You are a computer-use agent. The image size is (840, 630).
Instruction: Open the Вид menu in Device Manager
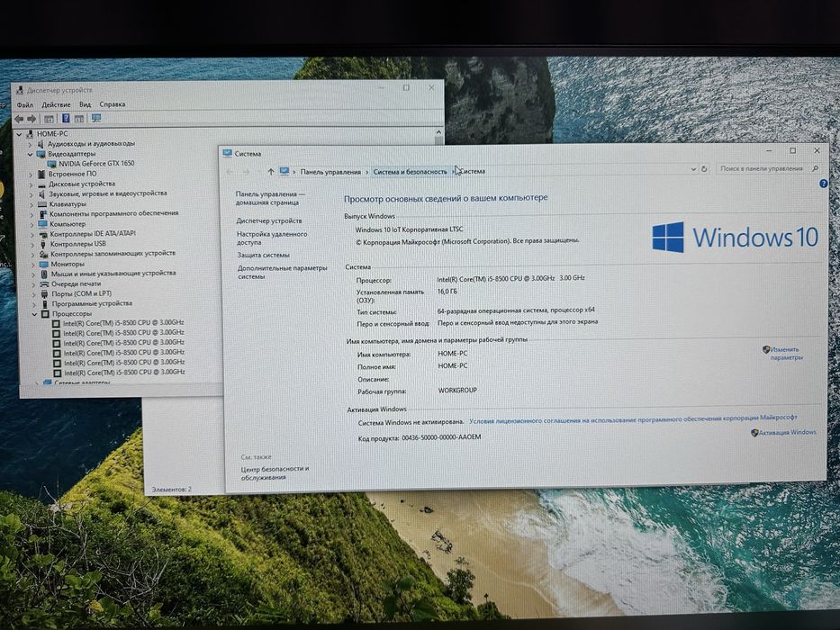point(86,104)
